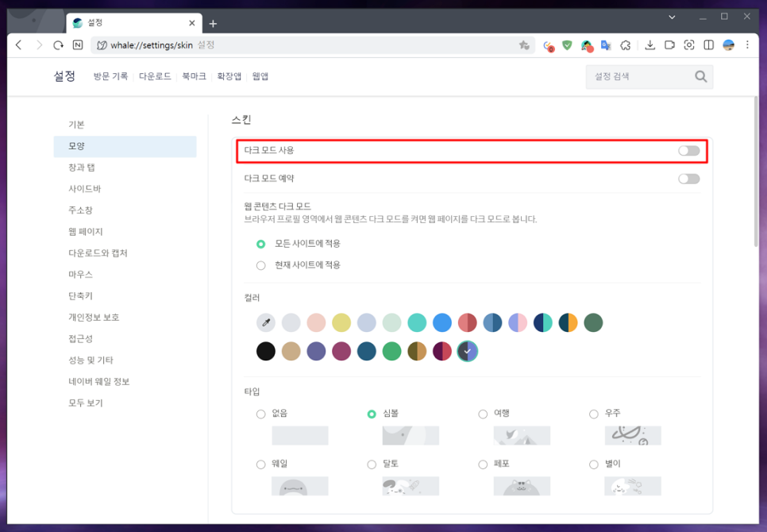Screen dimensions: 767x532
Task: Click the video recording toolbar icon
Action: [669, 45]
